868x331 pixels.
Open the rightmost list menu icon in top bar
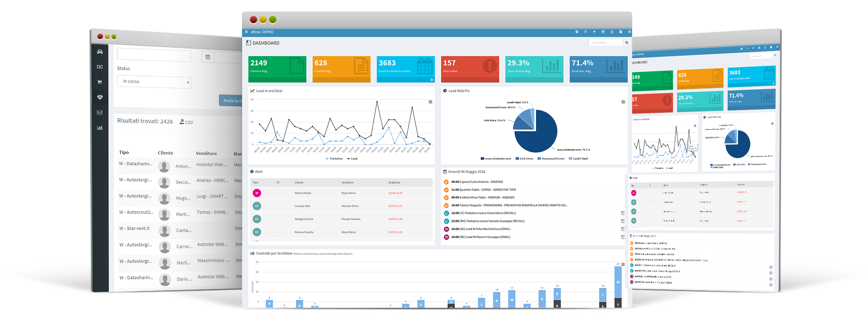[629, 32]
